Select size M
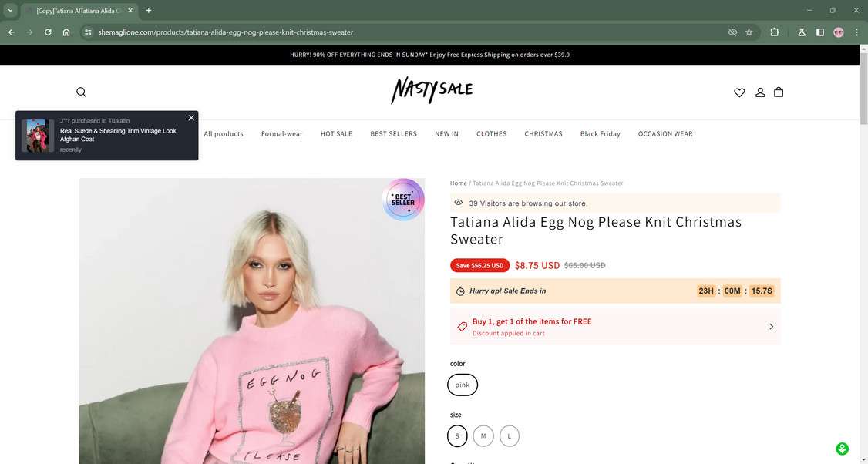This screenshot has width=868, height=464. 483,435
